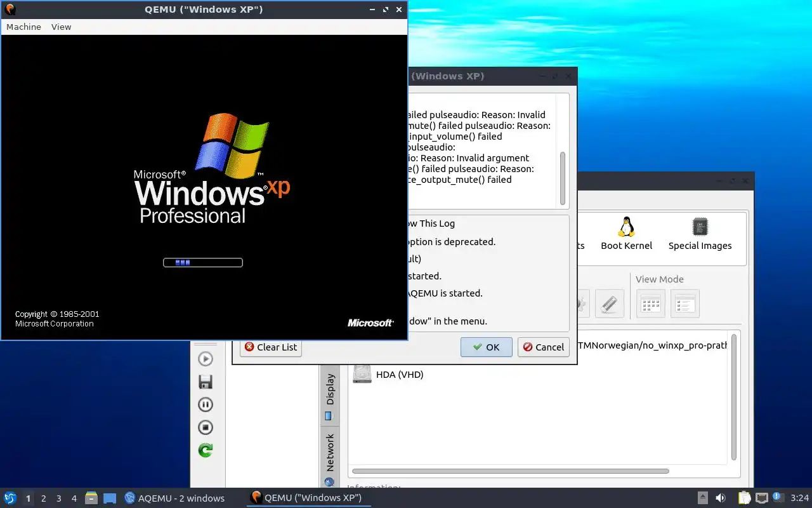Open the View menu in QEMU window
Viewport: 812px width, 508px height.
click(61, 27)
